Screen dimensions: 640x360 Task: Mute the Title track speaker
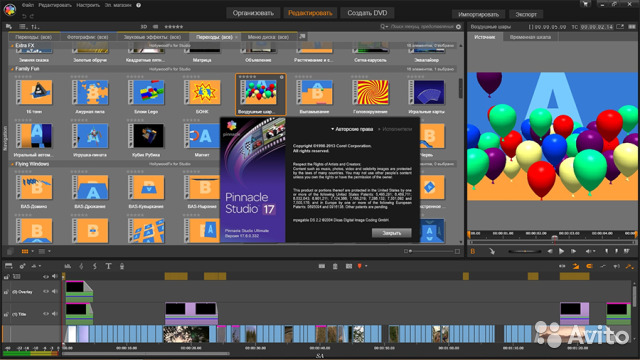[55, 314]
